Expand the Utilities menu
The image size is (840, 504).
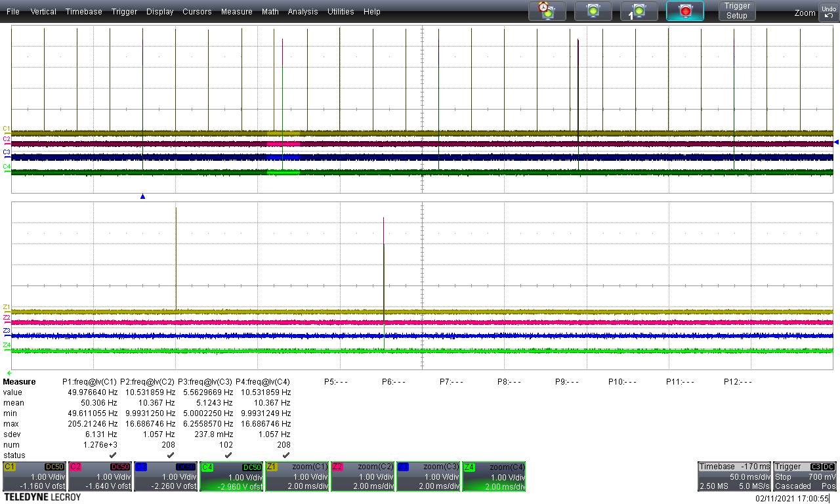pyautogui.click(x=341, y=12)
